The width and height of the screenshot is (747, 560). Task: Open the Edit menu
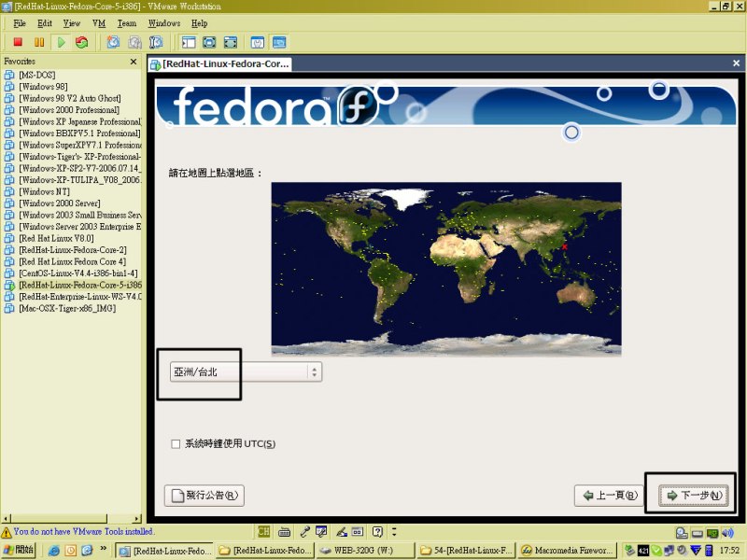coord(44,23)
